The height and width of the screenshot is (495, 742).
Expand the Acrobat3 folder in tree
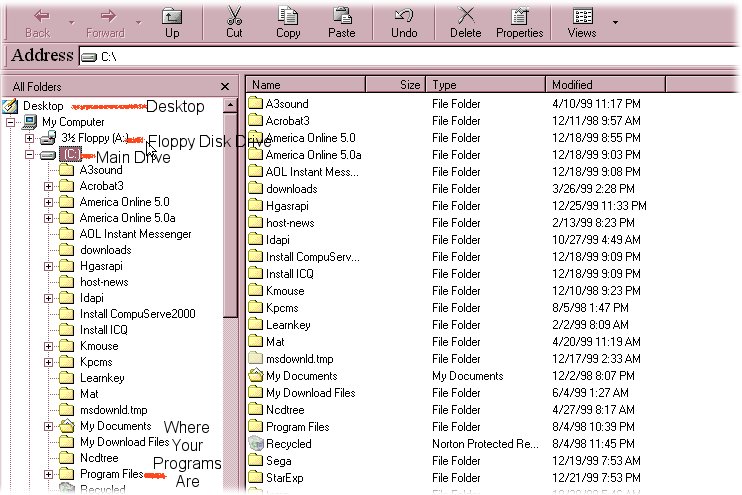point(48,186)
